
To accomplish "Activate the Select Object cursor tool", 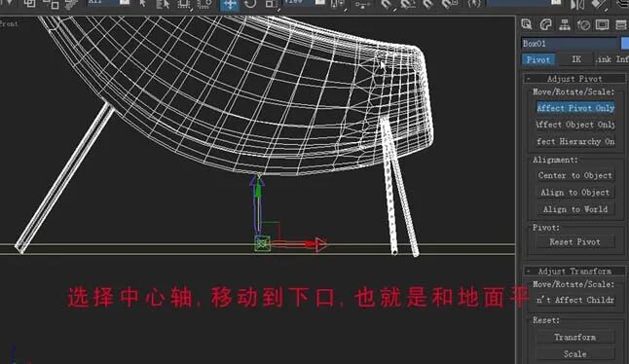I will (x=143, y=4).
